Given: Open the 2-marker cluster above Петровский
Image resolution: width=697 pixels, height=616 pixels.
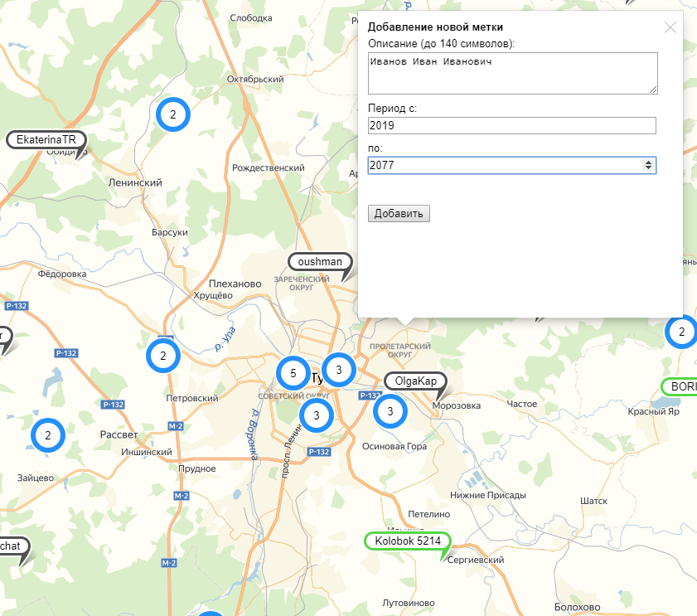Looking at the screenshot, I should 164,356.
